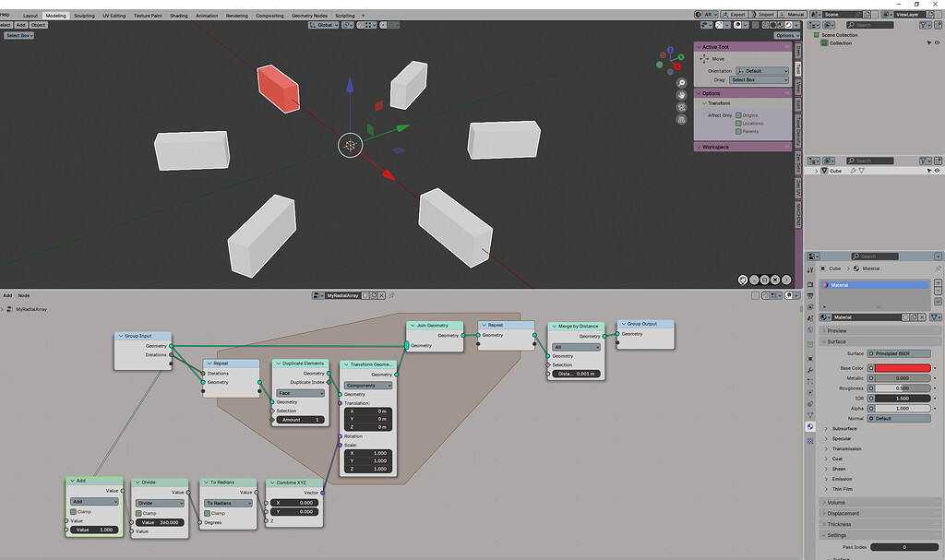Add material slot with plus icon
945x560 pixels.
[x=938, y=282]
